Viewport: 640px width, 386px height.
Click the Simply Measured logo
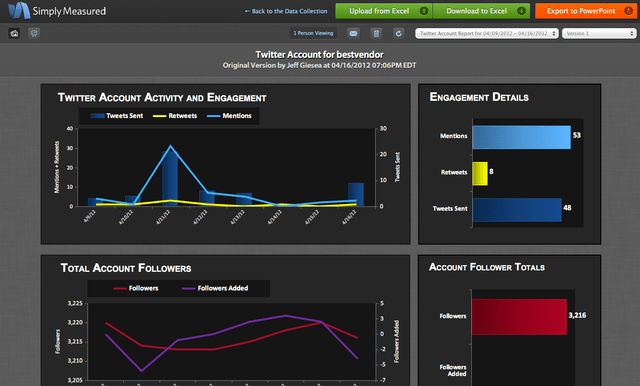coord(58,11)
